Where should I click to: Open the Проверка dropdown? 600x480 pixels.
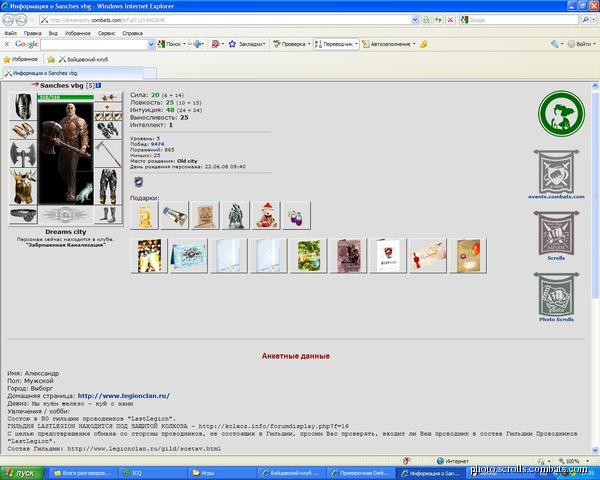pyautogui.click(x=291, y=44)
